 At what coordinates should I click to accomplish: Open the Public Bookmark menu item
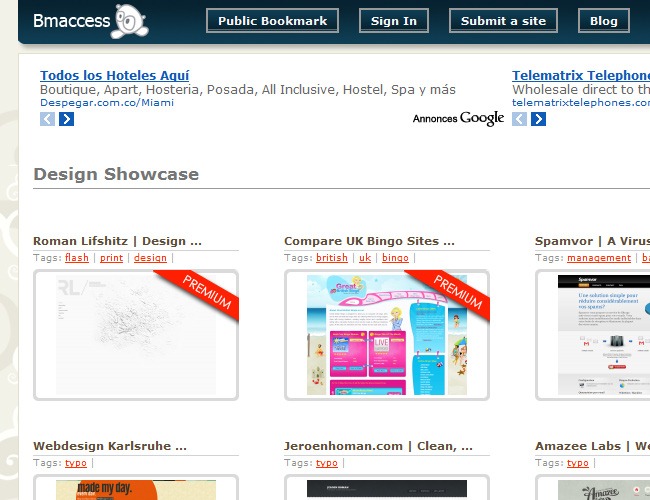272,21
